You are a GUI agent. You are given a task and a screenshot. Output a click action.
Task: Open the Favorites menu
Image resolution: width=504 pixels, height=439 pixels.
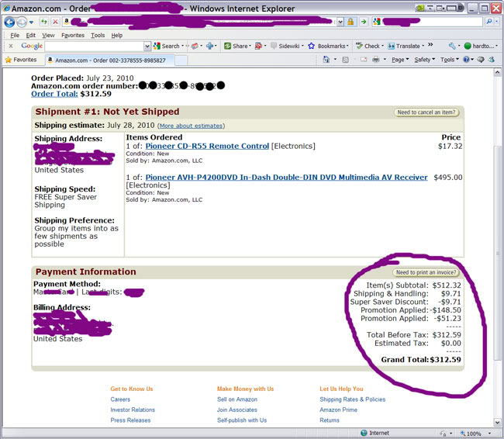coord(73,36)
